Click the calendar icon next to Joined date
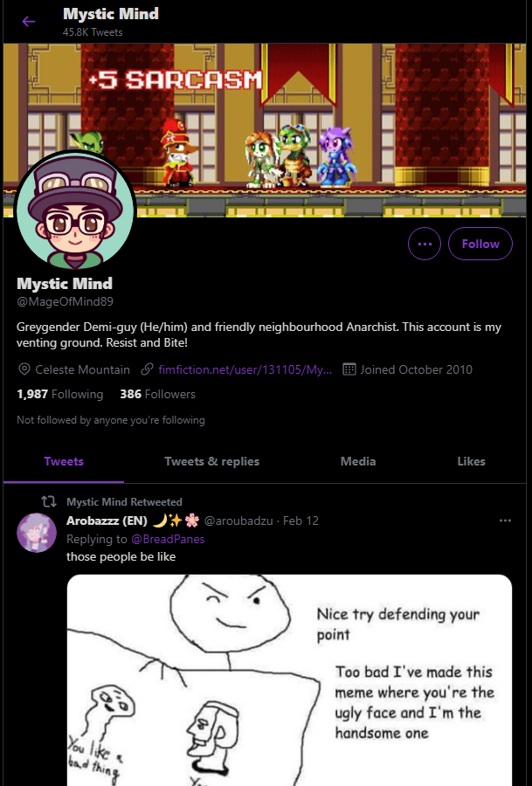This screenshot has height=786, width=532. (349, 369)
